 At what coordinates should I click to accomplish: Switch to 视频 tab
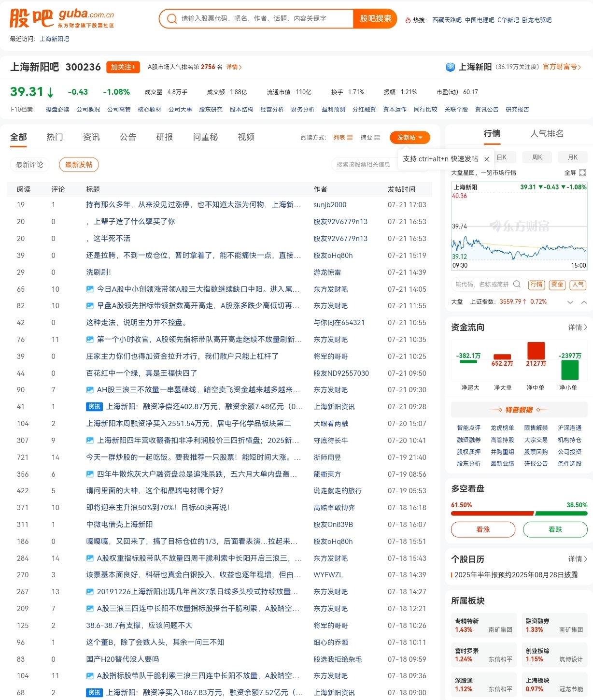(x=246, y=137)
